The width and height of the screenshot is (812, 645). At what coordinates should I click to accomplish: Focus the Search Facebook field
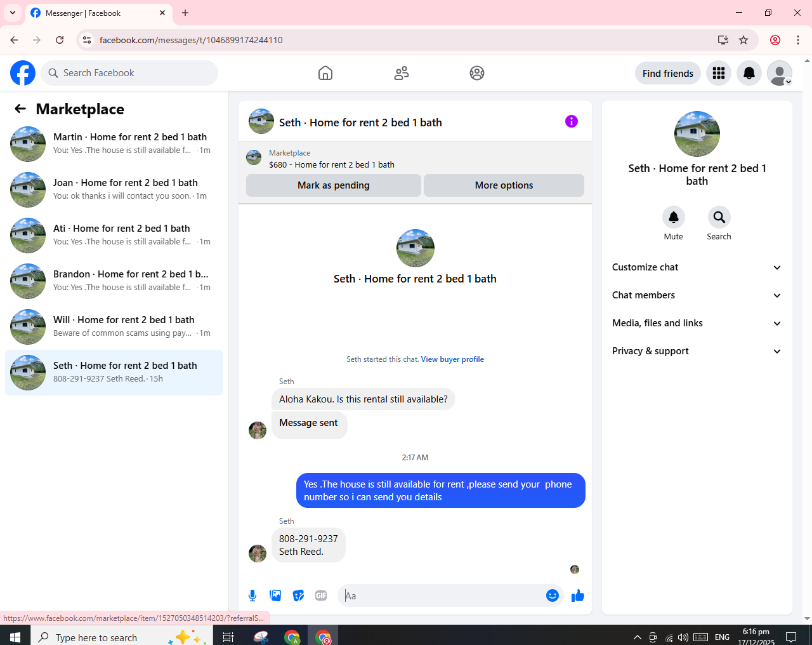point(129,73)
